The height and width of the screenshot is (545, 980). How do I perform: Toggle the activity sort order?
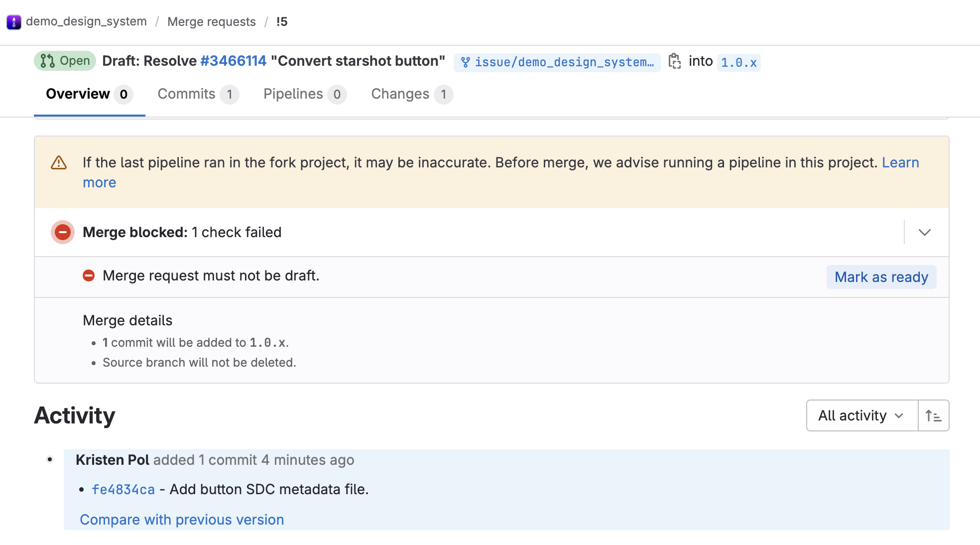click(933, 415)
